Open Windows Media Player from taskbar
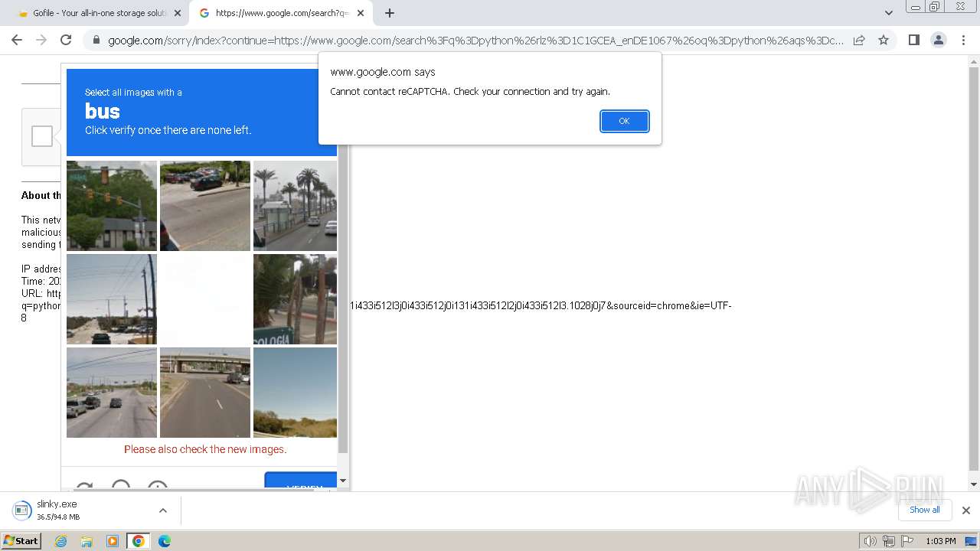980x551 pixels. [113, 541]
